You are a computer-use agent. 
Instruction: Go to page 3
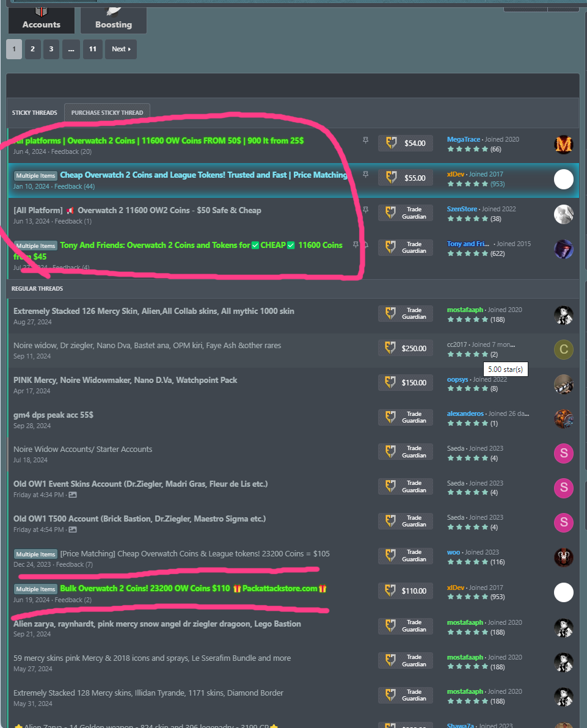(x=51, y=49)
